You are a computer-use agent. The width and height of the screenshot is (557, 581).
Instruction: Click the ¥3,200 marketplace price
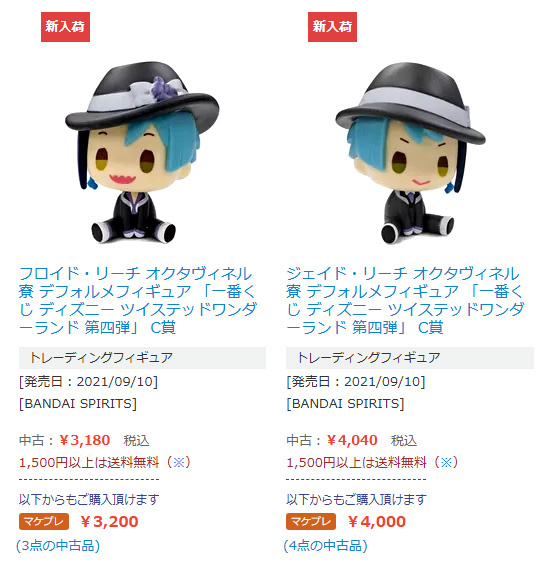[109, 522]
